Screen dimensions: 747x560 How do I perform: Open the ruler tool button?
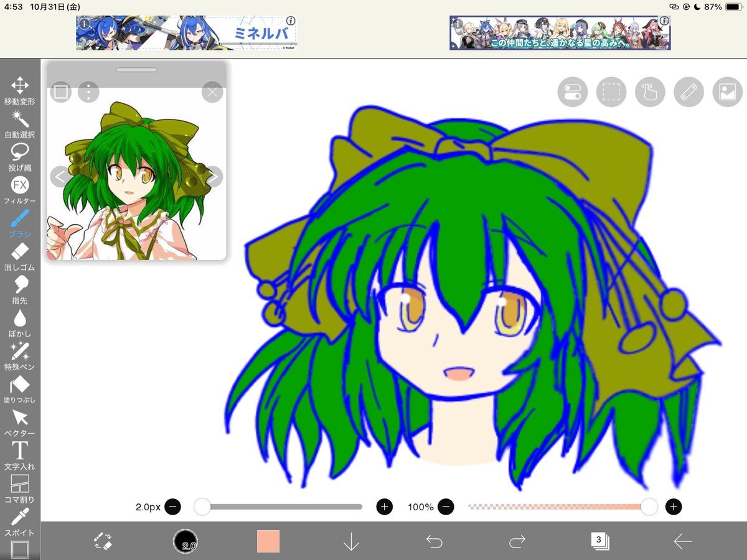point(688,92)
